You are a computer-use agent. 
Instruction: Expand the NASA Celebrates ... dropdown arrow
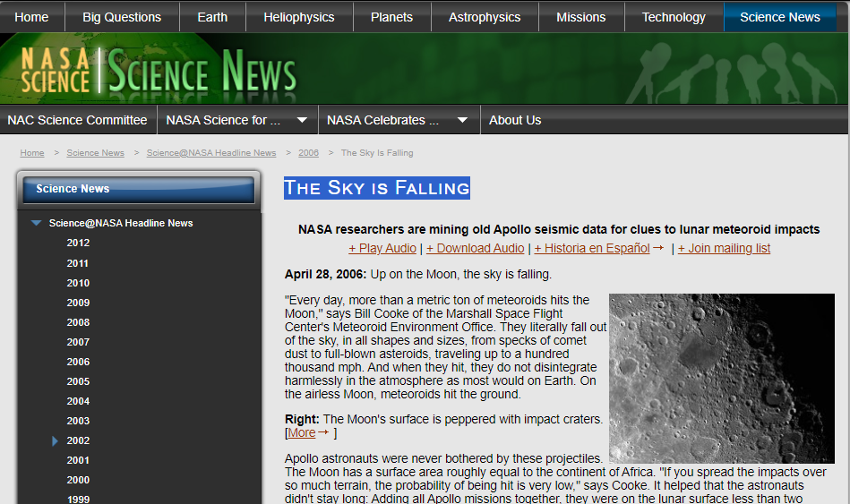[x=462, y=120]
